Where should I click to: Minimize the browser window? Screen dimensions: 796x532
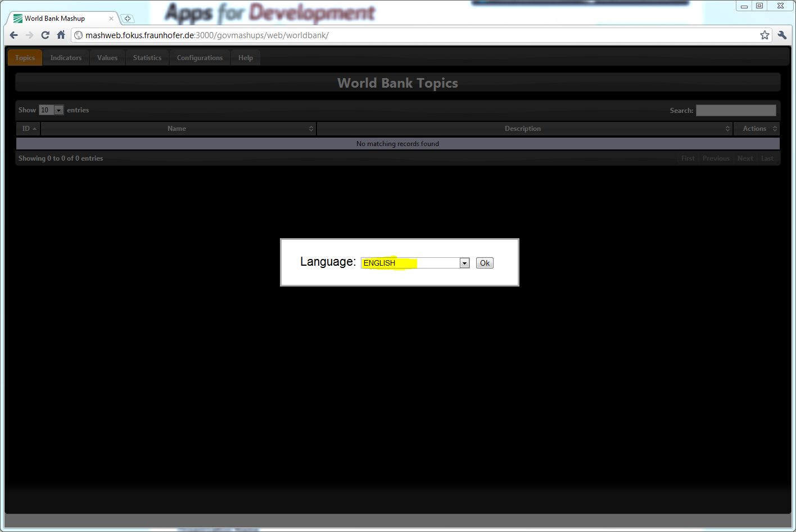[744, 6]
